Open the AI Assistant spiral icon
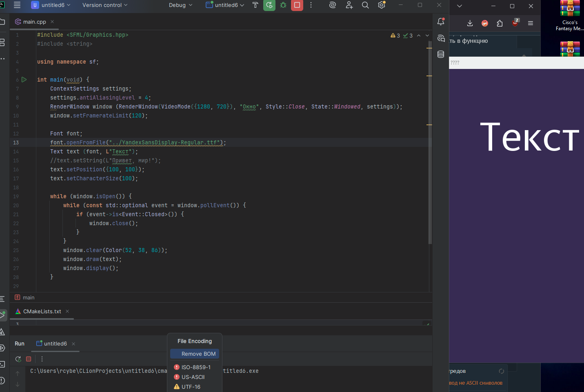Screen dimensions: 584x392 click(333, 5)
